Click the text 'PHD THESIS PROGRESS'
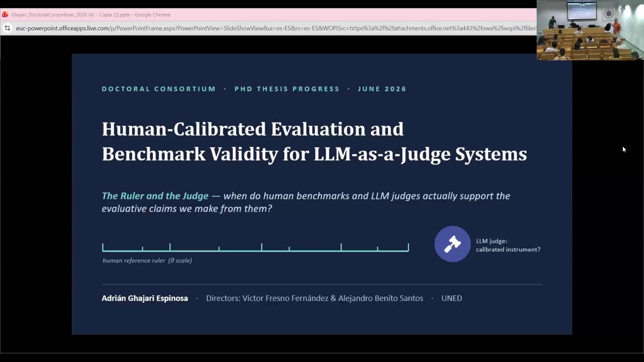The width and height of the screenshot is (644, 362). tap(287, 89)
